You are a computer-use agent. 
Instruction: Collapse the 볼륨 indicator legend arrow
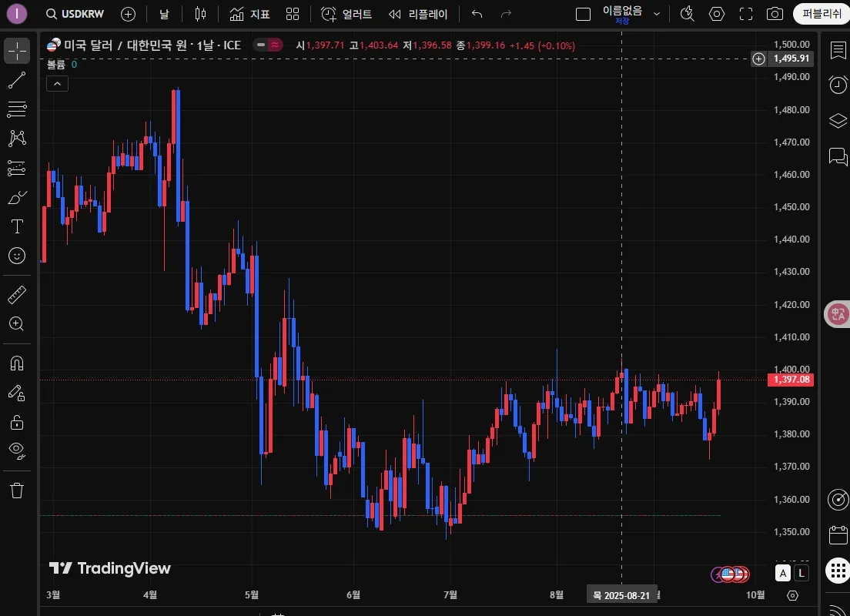(57, 83)
